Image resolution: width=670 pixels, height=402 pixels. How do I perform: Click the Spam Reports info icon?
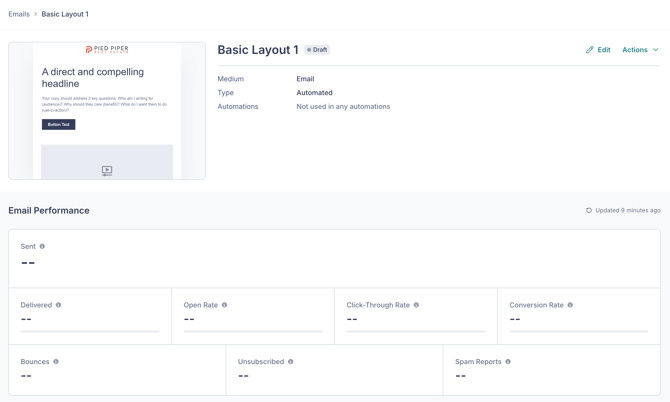tap(508, 362)
